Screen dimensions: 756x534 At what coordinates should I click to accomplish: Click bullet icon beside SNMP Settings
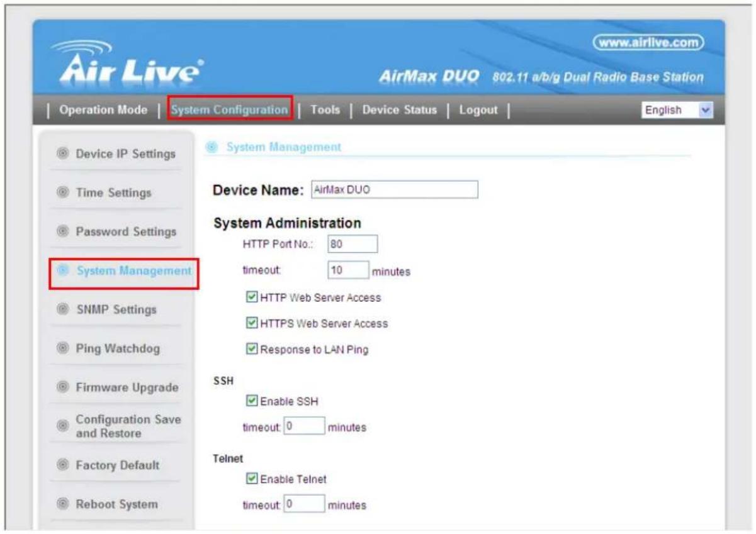[x=62, y=309]
